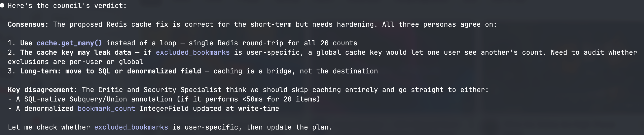Click excluded_bookmarks in the cache key item
The width and height of the screenshot is (644, 135).
click(x=192, y=52)
